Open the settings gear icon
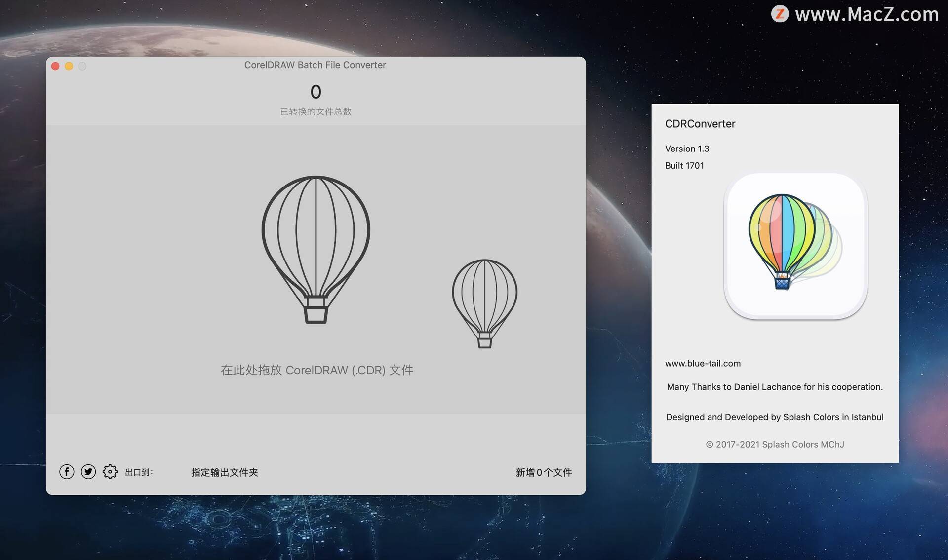Image resolution: width=948 pixels, height=560 pixels. tap(109, 472)
